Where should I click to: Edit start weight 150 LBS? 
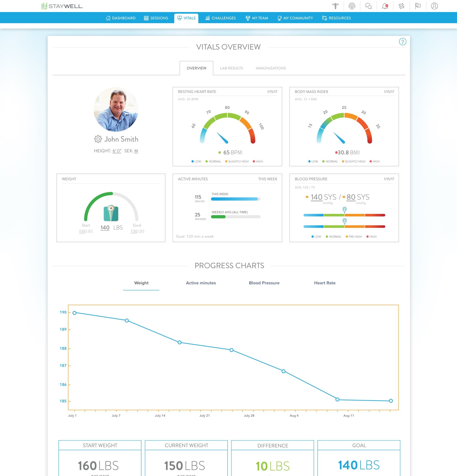(x=86, y=231)
